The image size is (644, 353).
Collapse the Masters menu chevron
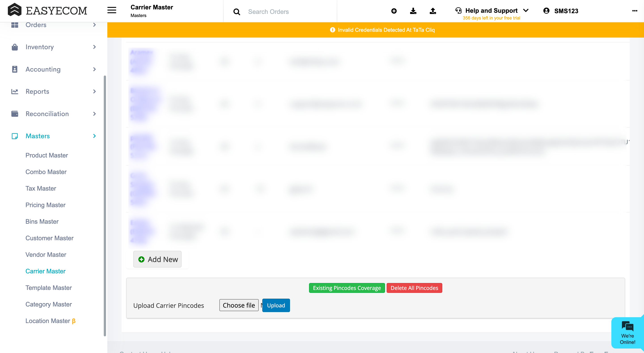95,136
